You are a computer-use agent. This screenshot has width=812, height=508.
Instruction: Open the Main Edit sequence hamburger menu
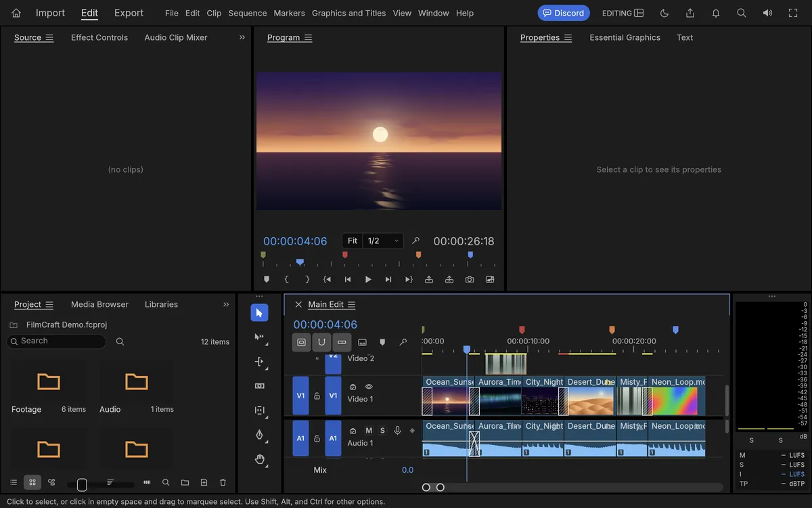(x=351, y=304)
